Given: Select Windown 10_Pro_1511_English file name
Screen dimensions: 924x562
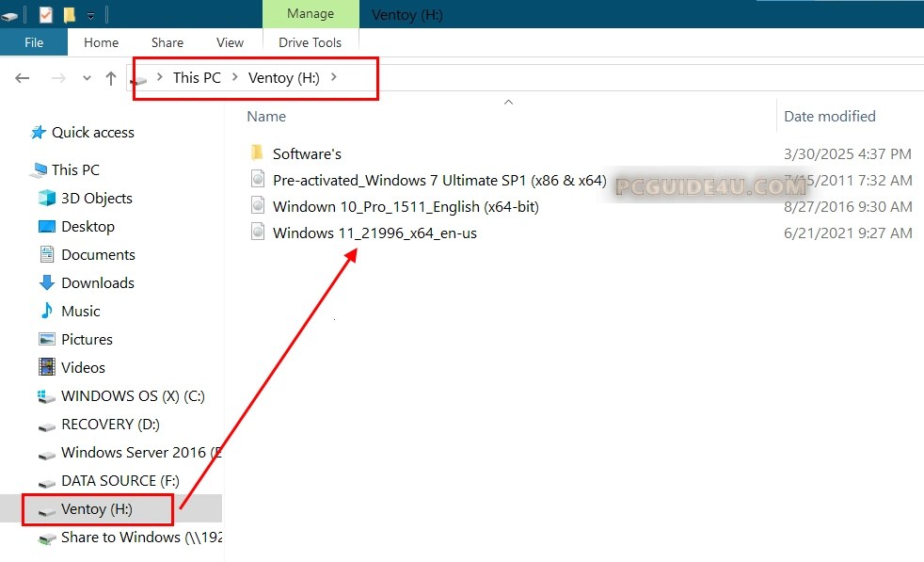Looking at the screenshot, I should pyautogui.click(x=406, y=206).
